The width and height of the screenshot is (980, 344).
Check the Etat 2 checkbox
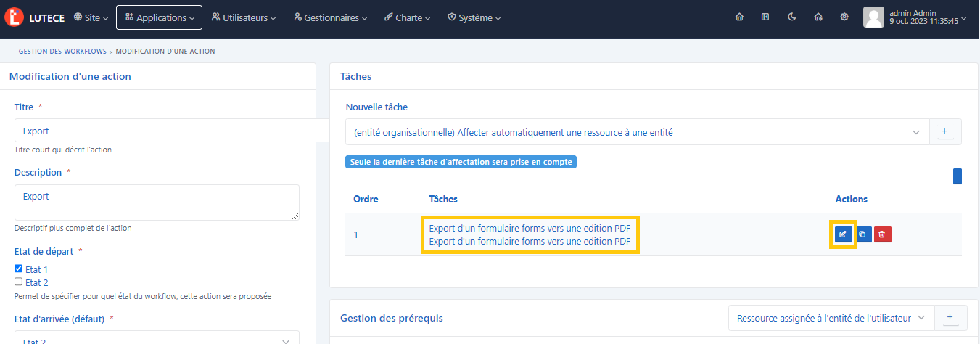tap(19, 282)
